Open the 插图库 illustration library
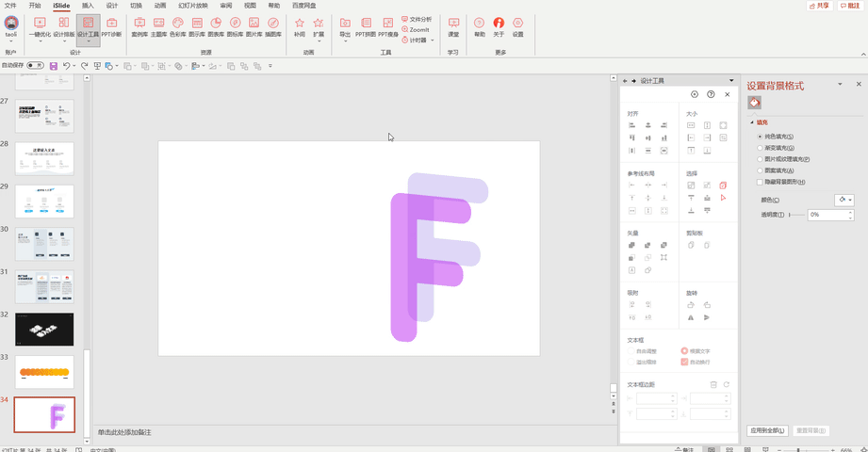 [x=273, y=26]
